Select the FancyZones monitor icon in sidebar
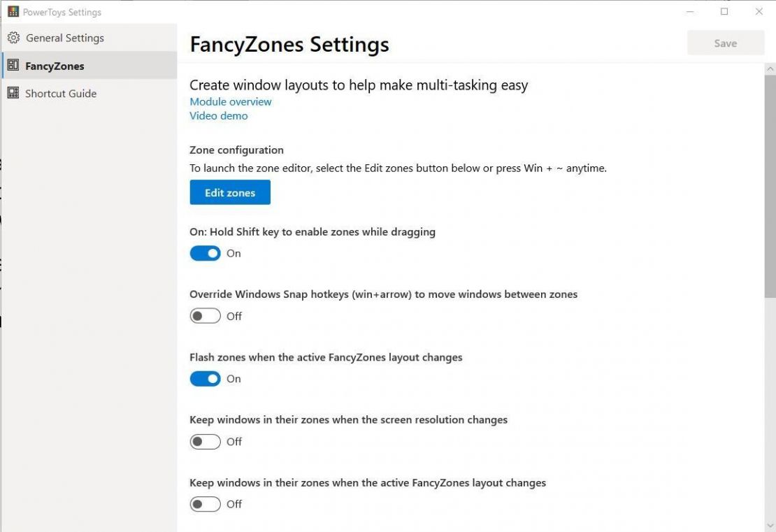Image resolution: width=776 pixels, height=532 pixels. click(x=12, y=65)
